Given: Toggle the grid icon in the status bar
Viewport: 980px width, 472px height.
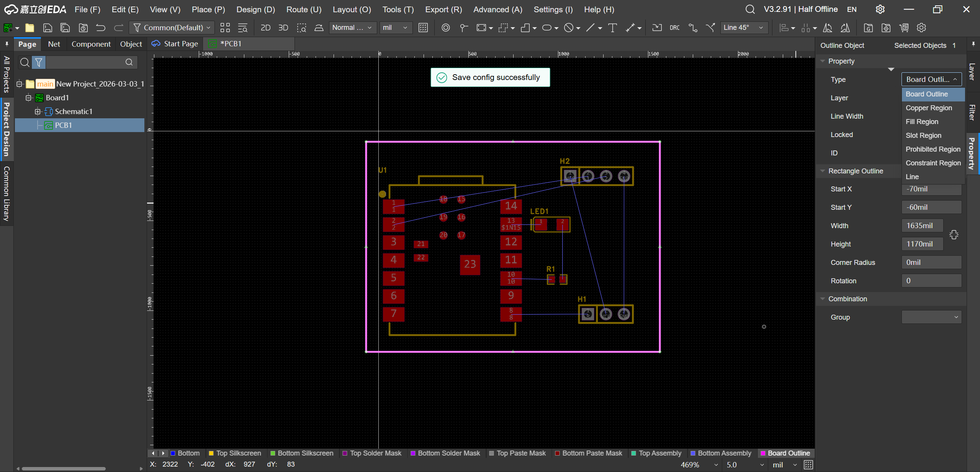Looking at the screenshot, I should tap(808, 465).
